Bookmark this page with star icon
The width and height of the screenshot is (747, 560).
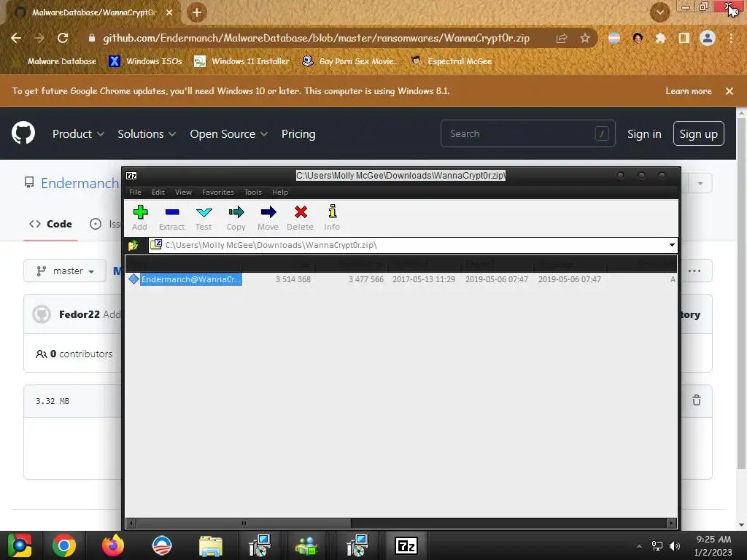(585, 38)
